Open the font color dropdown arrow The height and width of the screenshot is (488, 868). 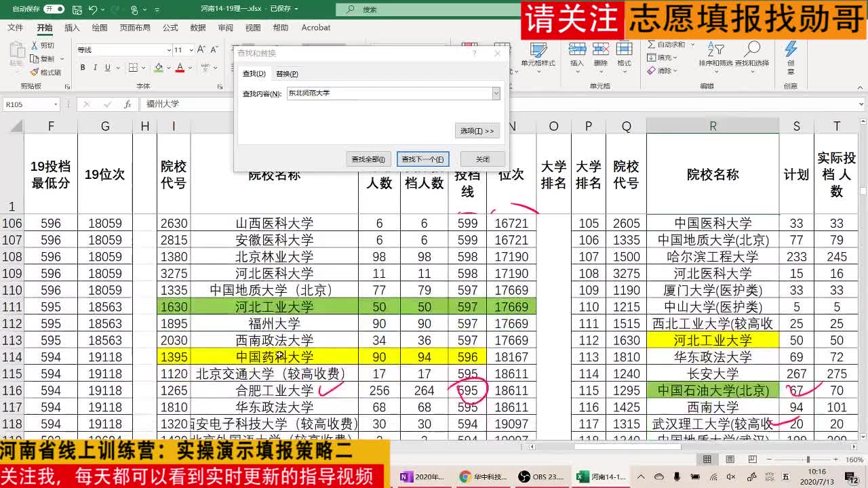189,68
